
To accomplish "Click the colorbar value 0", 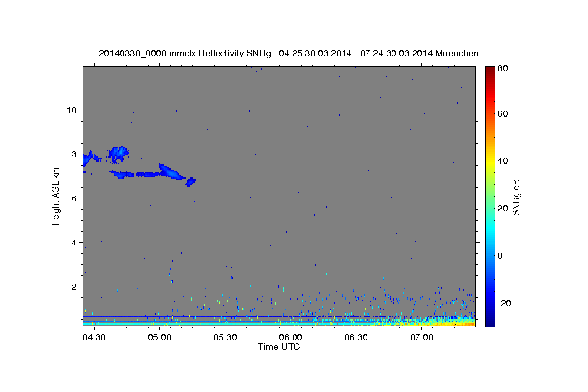I will pos(500,256).
